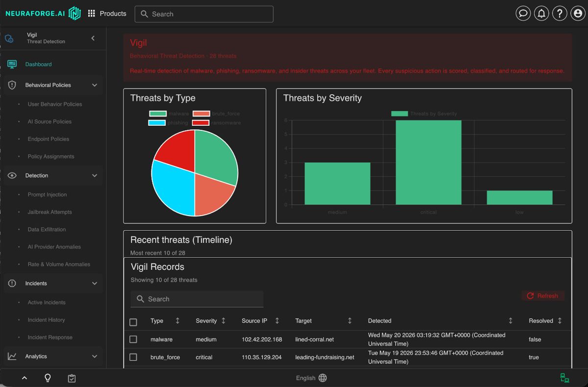This screenshot has height=387, width=588.
Task: Open Policy Assignments
Action: (x=51, y=157)
